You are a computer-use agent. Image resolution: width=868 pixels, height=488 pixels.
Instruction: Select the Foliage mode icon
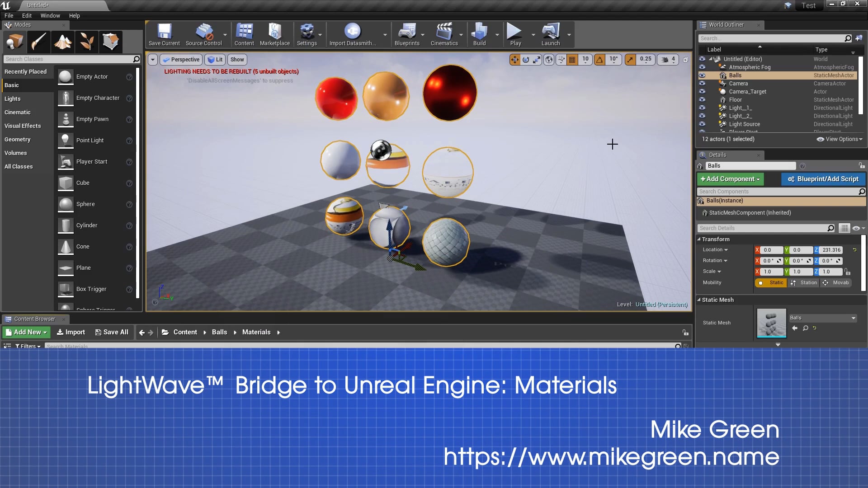[x=87, y=42]
